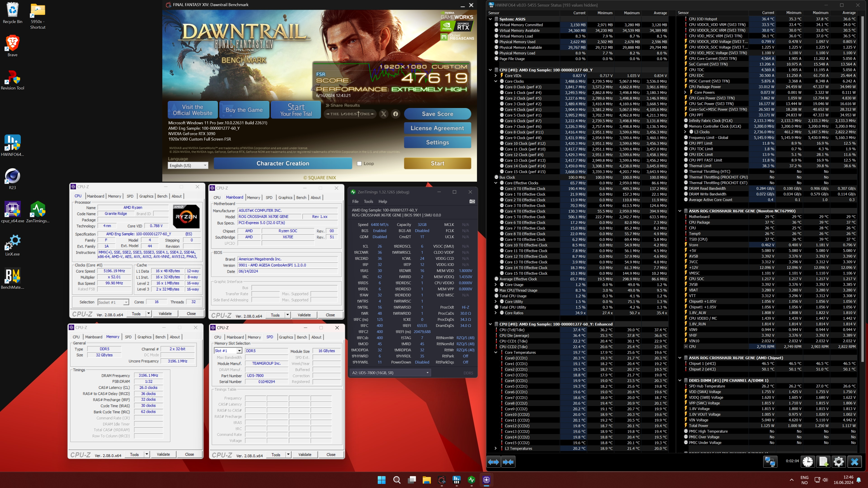The height and width of the screenshot is (488, 868).
Task: Launch ZenTimings desktop shortcut
Action: click(x=38, y=212)
